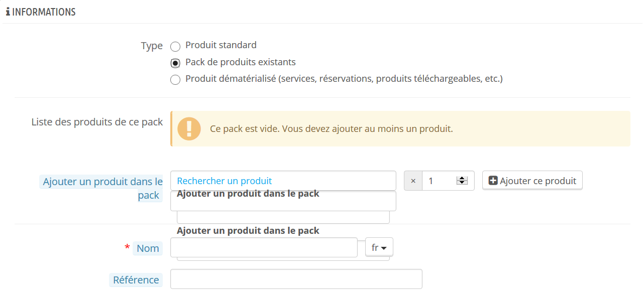Click into the quantity field showing 1
The height and width of the screenshot is (295, 644).
coord(440,181)
